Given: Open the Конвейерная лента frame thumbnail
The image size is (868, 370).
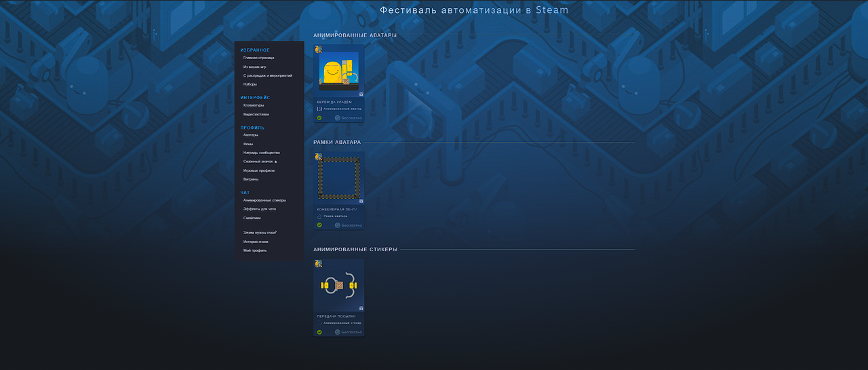Looking at the screenshot, I should click(x=338, y=178).
